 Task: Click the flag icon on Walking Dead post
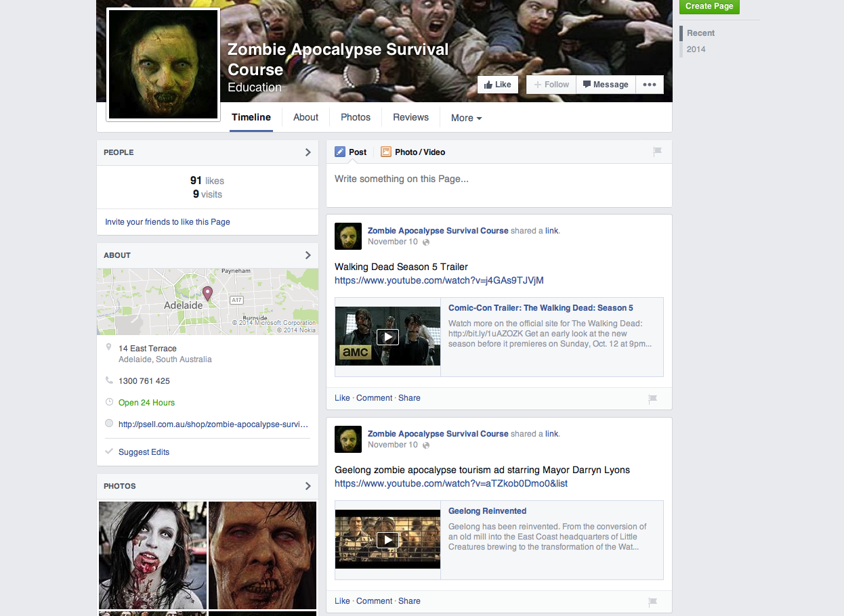[652, 399]
